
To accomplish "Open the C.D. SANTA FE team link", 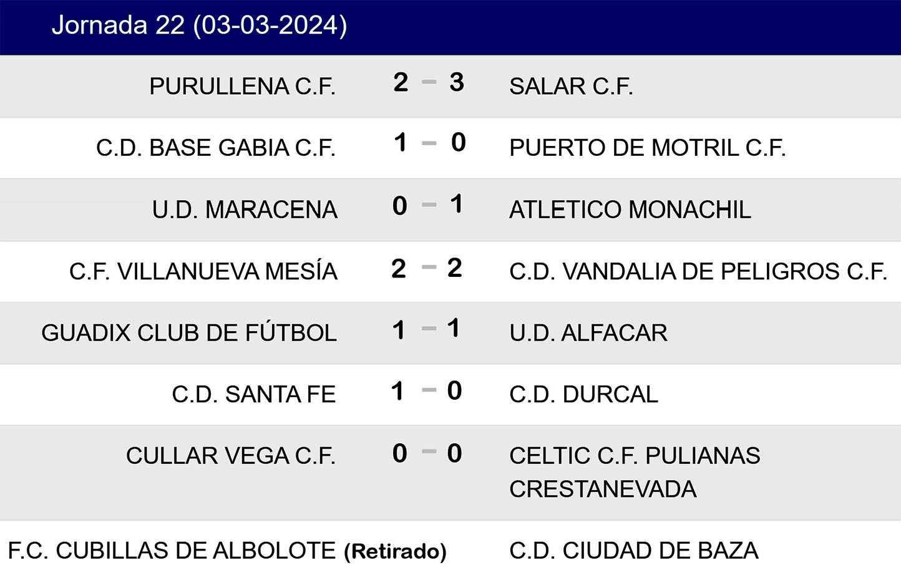I will [253, 394].
